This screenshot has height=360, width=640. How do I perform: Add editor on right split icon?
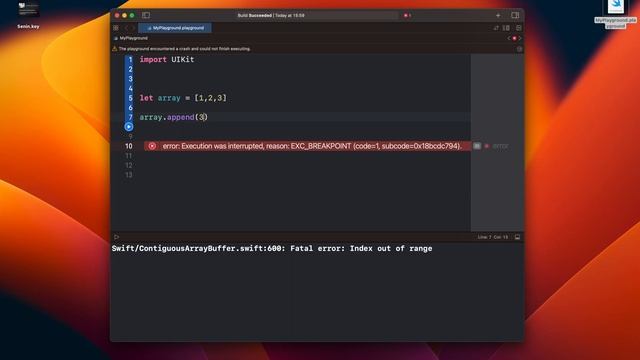519,28
